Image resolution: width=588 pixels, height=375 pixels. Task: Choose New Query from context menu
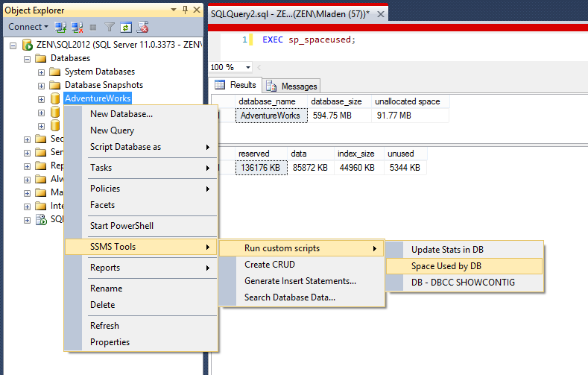pyautogui.click(x=141, y=130)
